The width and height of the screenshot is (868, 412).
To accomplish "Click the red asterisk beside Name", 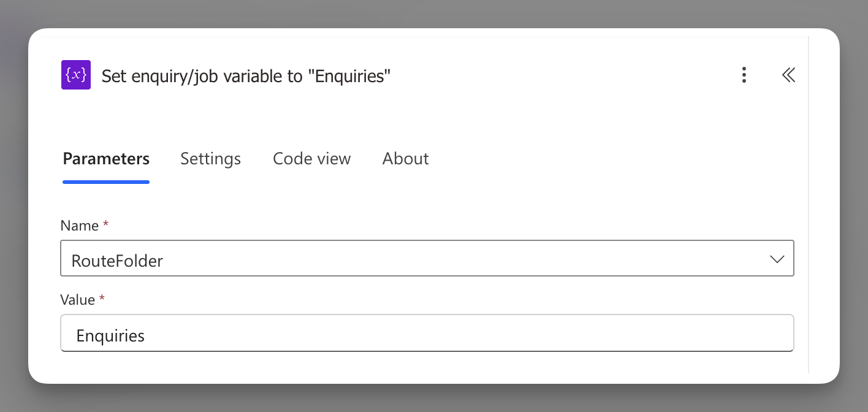I will [105, 225].
